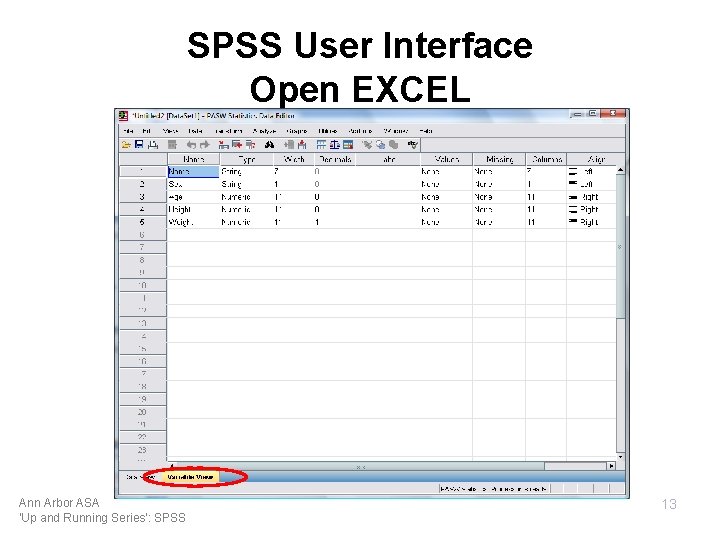Viewport: 720px width, 540px height.
Task: Click the Spell Check abc icon
Action: [413, 145]
